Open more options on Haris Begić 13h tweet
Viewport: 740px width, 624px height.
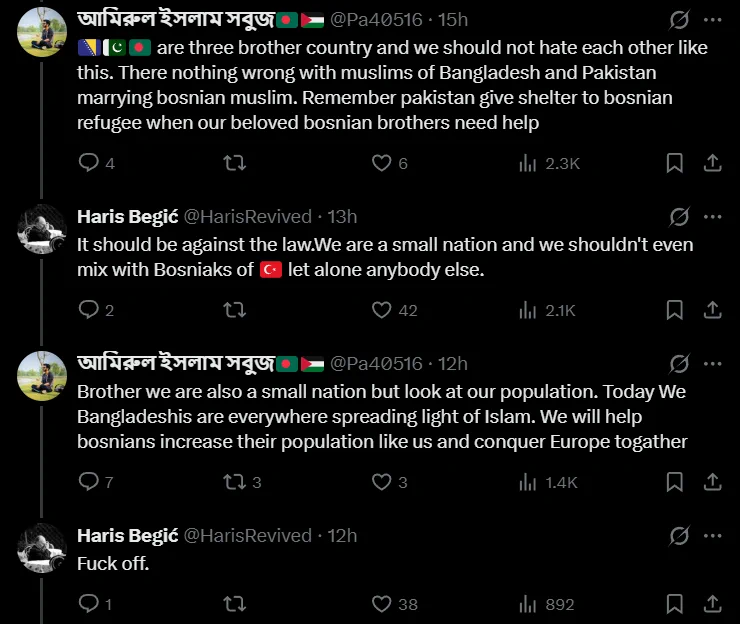tap(713, 217)
